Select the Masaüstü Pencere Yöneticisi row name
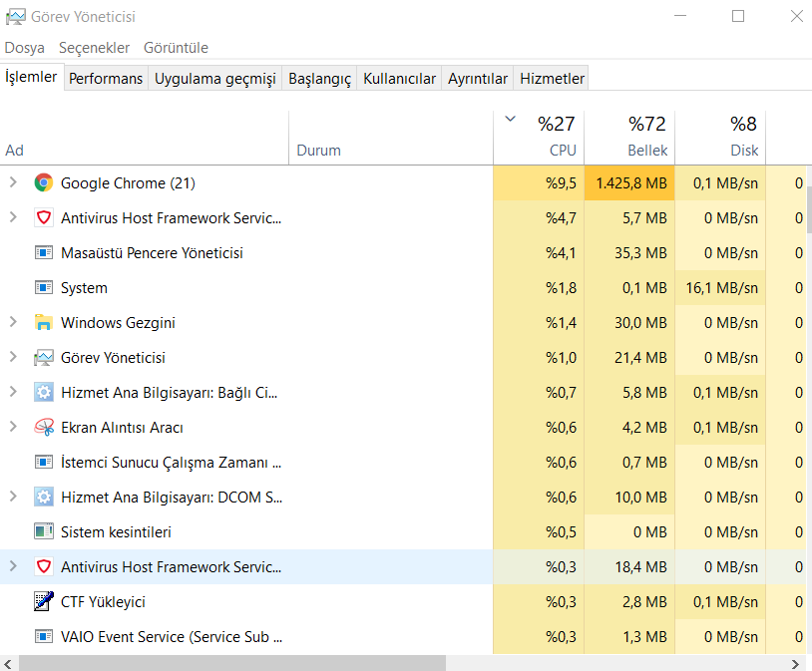Viewport: 812px width, 671px height. tap(152, 252)
